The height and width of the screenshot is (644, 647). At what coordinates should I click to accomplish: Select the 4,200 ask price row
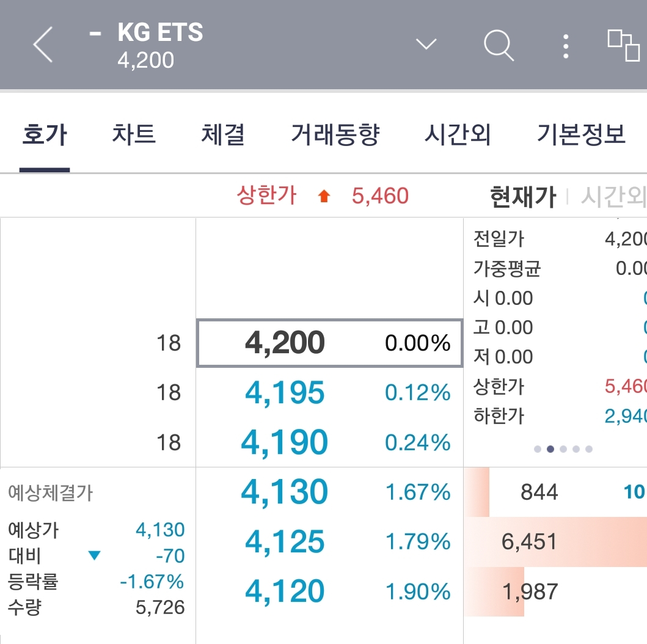point(329,342)
